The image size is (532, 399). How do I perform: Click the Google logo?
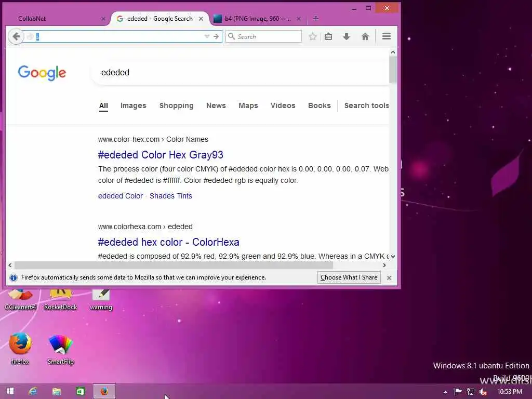point(42,73)
